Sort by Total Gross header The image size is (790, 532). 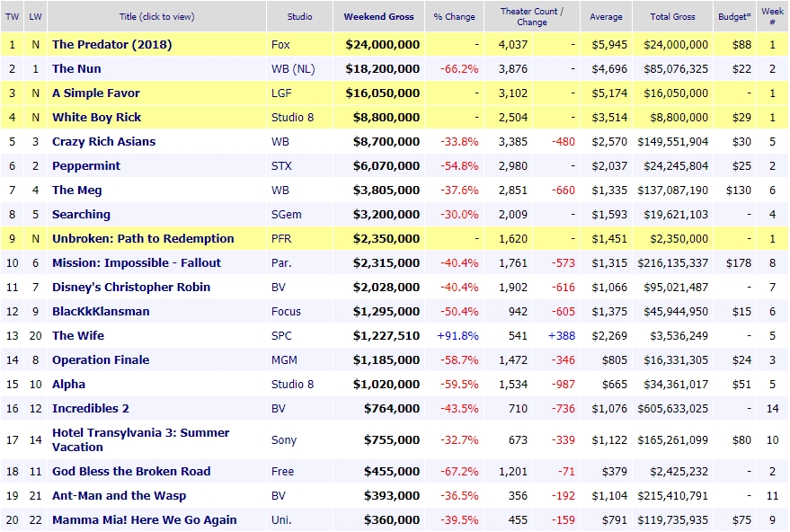pyautogui.click(x=672, y=16)
